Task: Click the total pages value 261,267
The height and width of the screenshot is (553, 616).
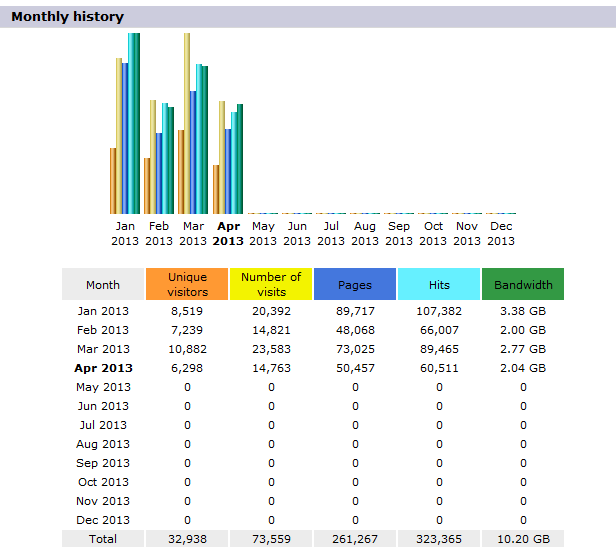Action: tap(355, 539)
